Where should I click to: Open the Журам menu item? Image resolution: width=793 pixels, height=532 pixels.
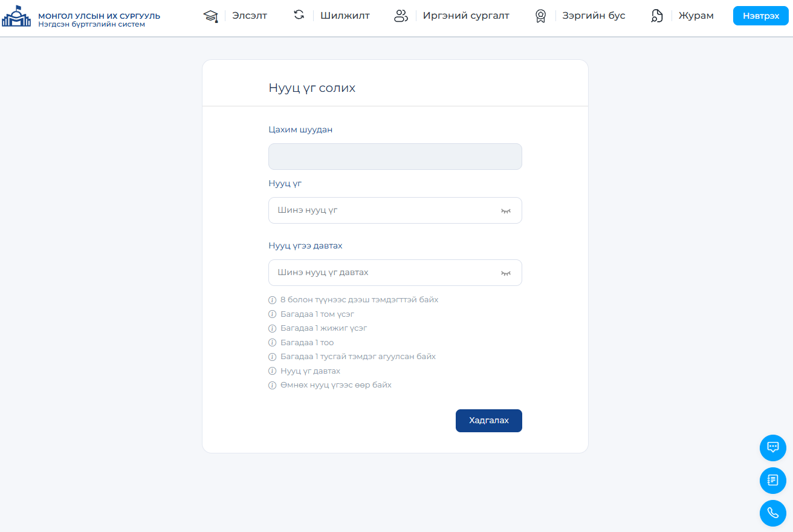[696, 16]
